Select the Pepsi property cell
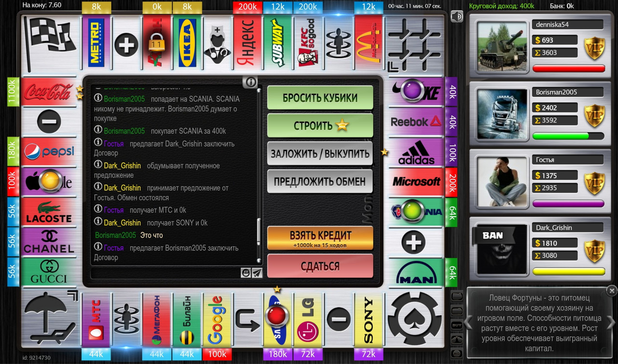 pyautogui.click(x=49, y=152)
